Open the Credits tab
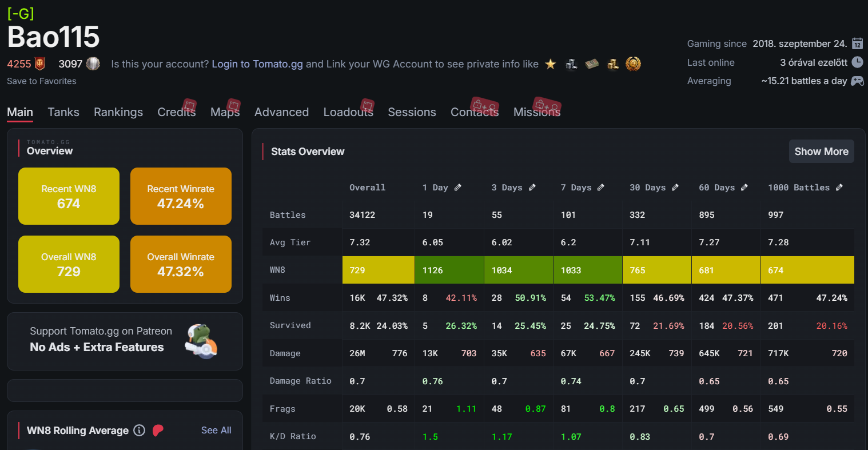Viewport: 868px width, 450px height. 177,112
